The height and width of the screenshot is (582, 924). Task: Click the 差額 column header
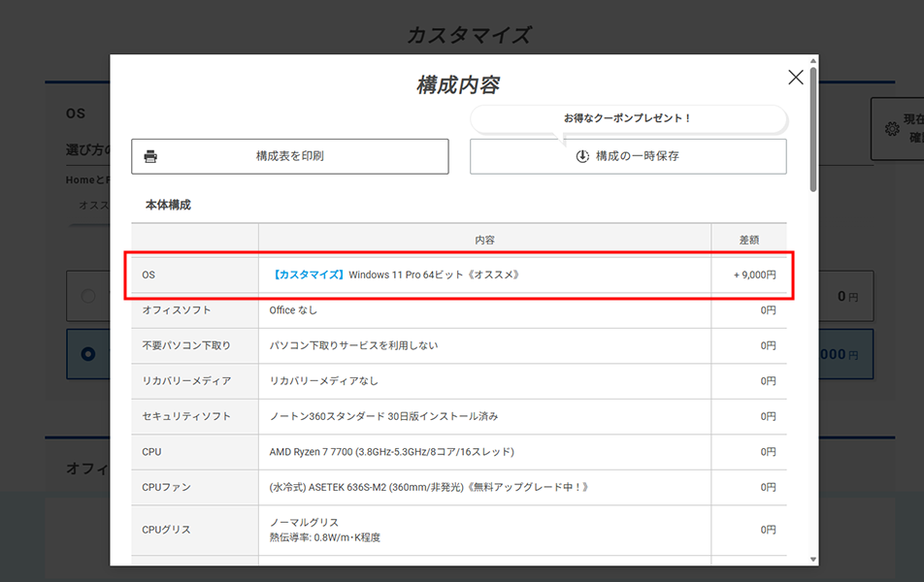click(x=748, y=240)
